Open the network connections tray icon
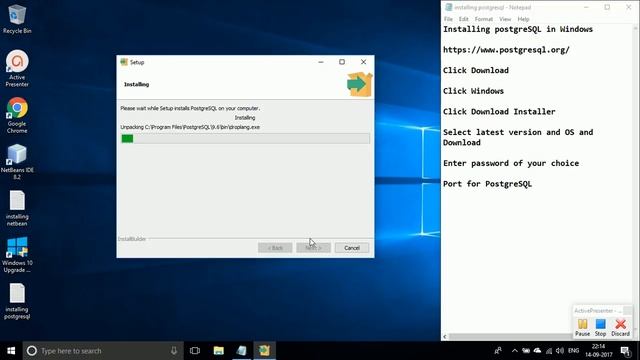The height and width of the screenshot is (360, 640). coord(549,351)
